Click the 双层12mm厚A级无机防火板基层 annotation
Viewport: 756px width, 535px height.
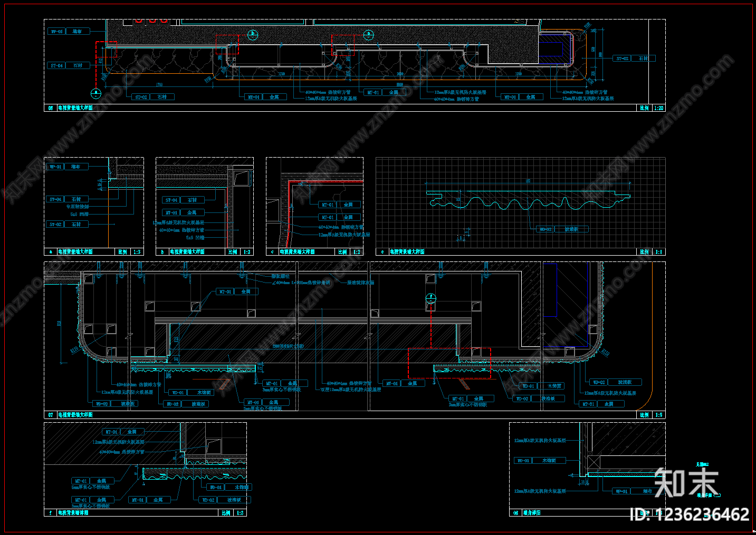351,390
